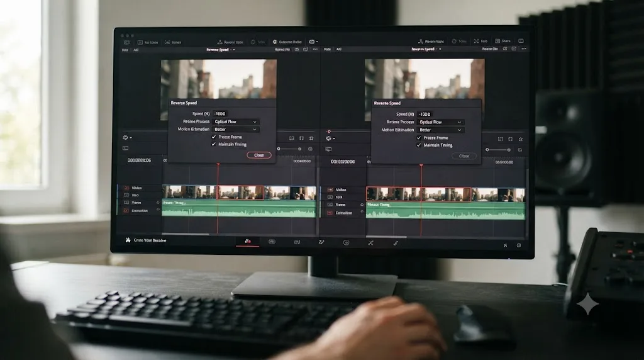Screen dimensions: 644x360
Task: Open the three-dots menu in right viewer header
Action: pos(524,48)
